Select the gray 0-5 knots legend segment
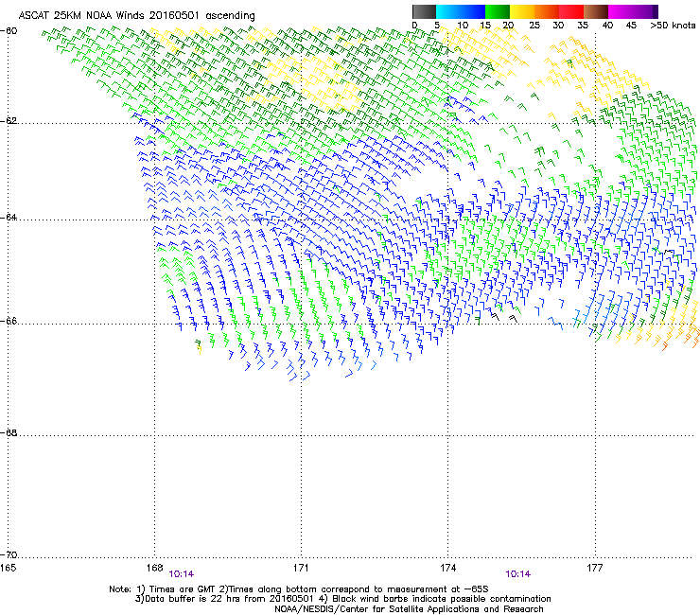This screenshot has height=615, width=700. coord(424,11)
